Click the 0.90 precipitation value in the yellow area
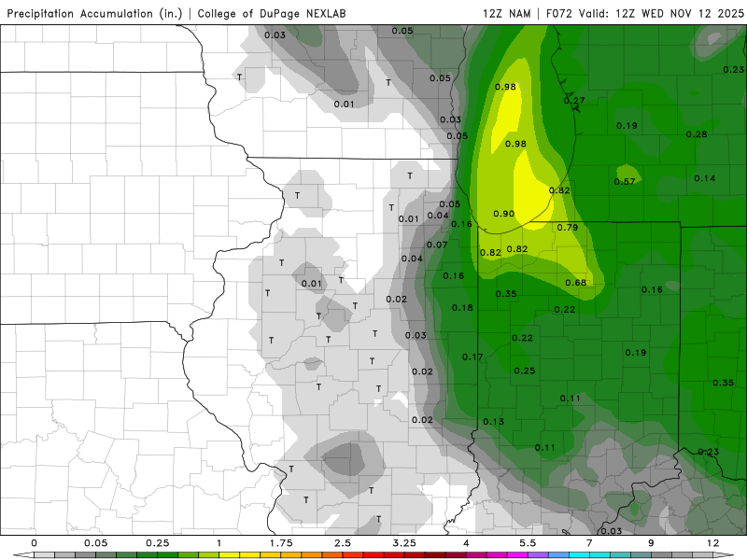The image size is (747, 560). click(504, 214)
